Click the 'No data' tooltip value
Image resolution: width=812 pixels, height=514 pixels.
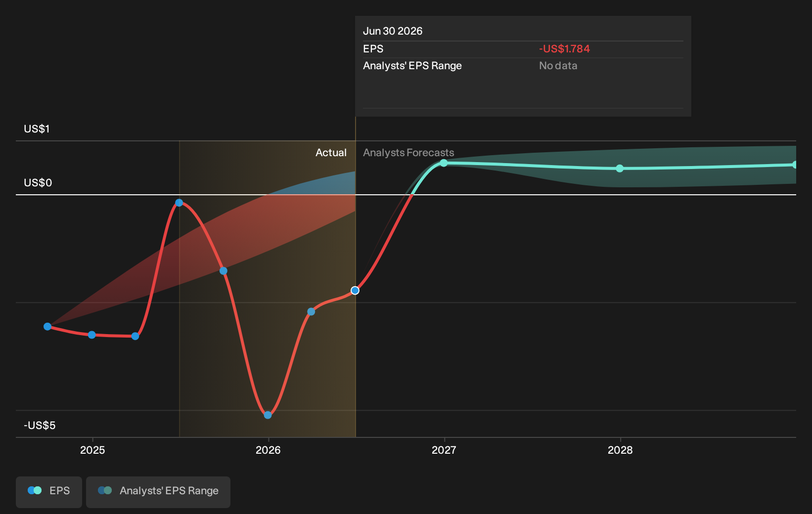[558, 66]
